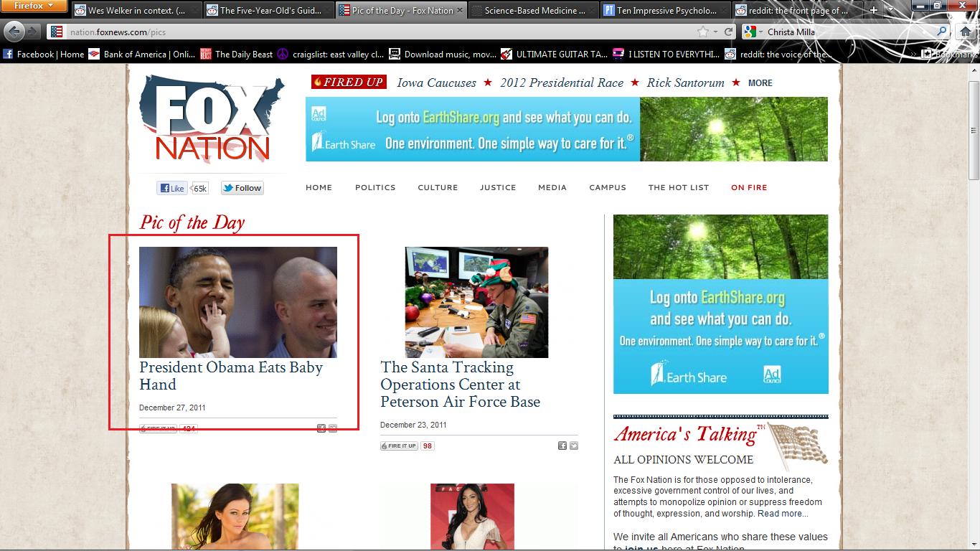
Task: Click the browser Back arrow button
Action: click(14, 32)
